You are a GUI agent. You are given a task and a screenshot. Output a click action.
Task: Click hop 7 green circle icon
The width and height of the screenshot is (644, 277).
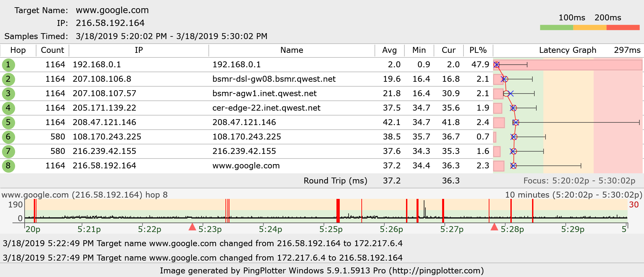coord(8,151)
